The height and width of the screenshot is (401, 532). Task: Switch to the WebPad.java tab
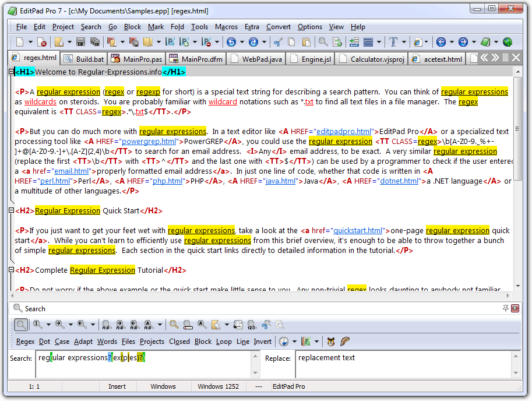point(256,59)
